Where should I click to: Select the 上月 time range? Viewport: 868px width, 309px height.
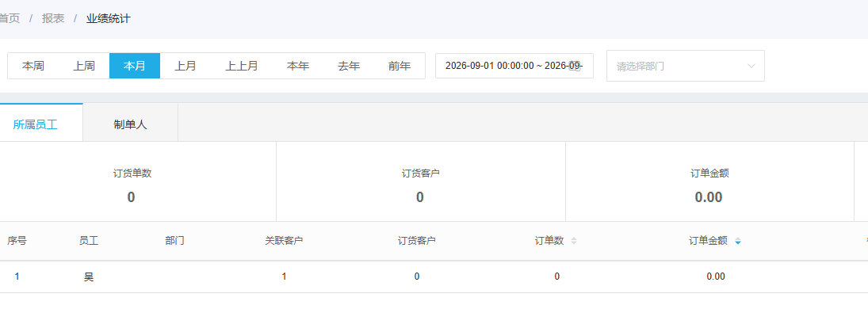185,66
